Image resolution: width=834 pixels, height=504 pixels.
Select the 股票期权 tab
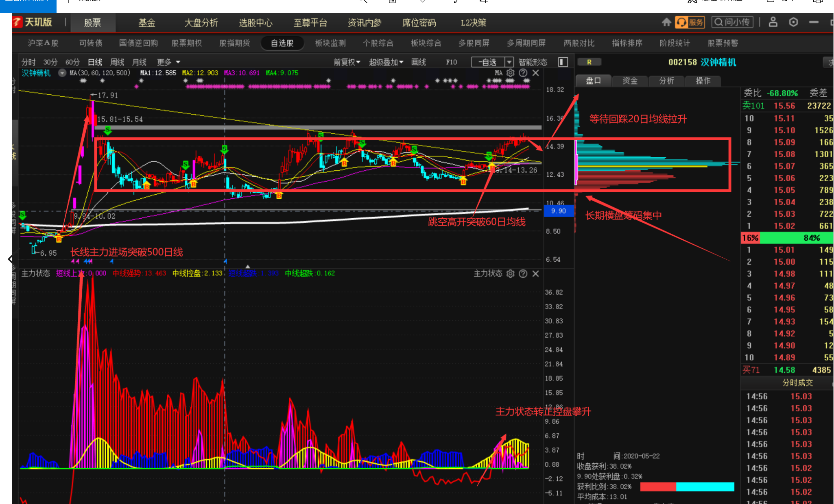coord(187,43)
